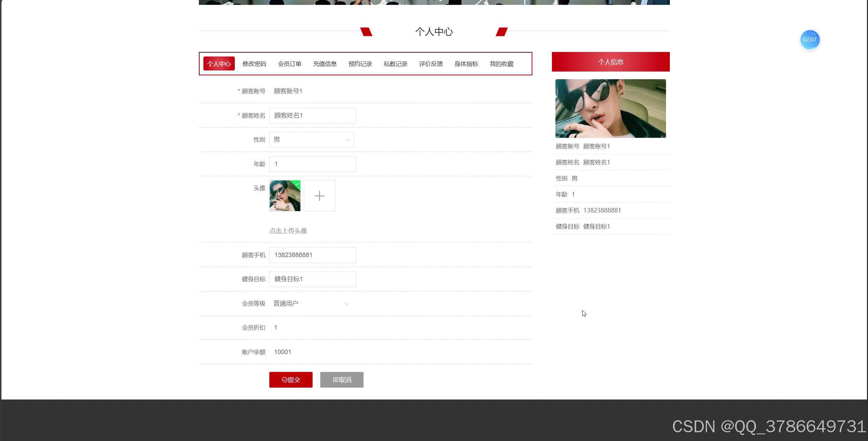Switch to the 修改密码 tab
The width and height of the screenshot is (868, 441).
tap(254, 63)
